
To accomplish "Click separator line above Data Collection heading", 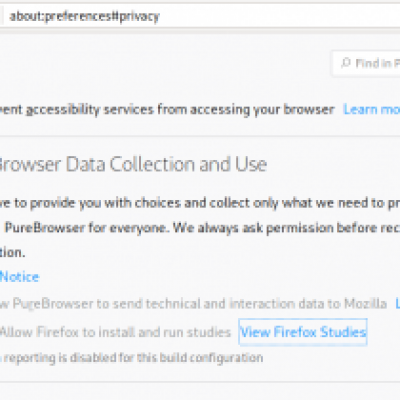I will (x=200, y=136).
